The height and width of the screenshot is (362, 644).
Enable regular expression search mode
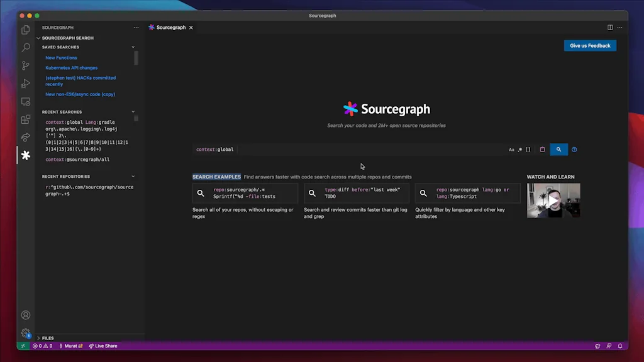[x=521, y=150]
